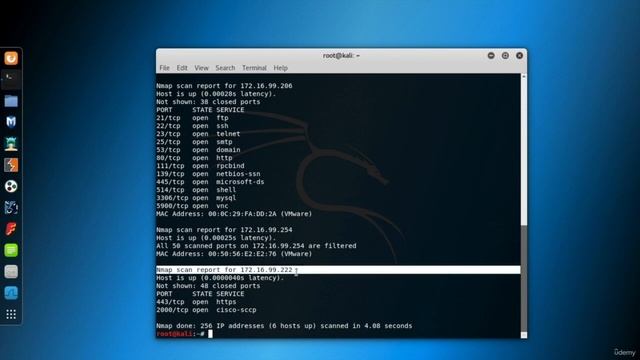Open Burp Suite from the dock
This screenshot has height=360, width=640.
11,165
